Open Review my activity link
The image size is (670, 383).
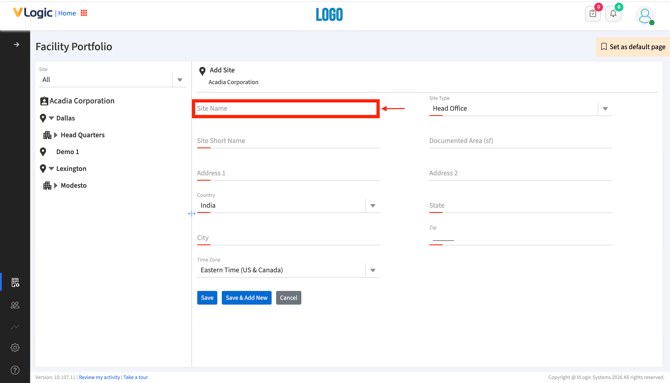[99, 377]
